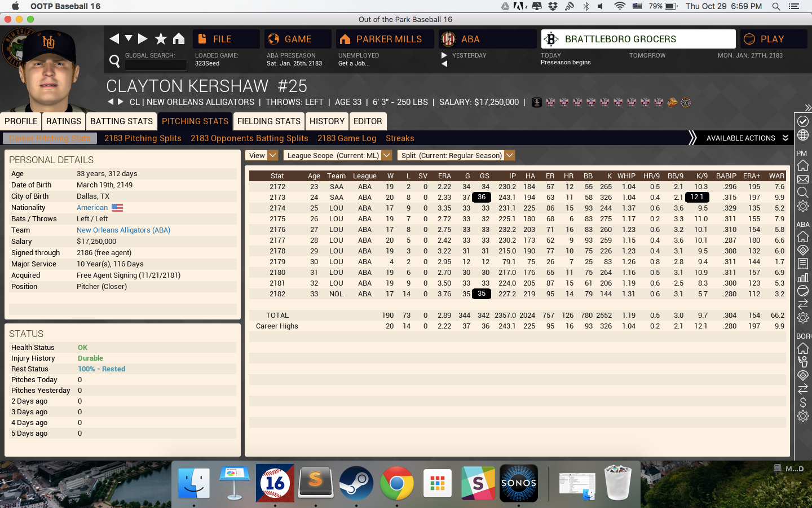Launch Steam from the dock
812x508 pixels.
(x=356, y=483)
